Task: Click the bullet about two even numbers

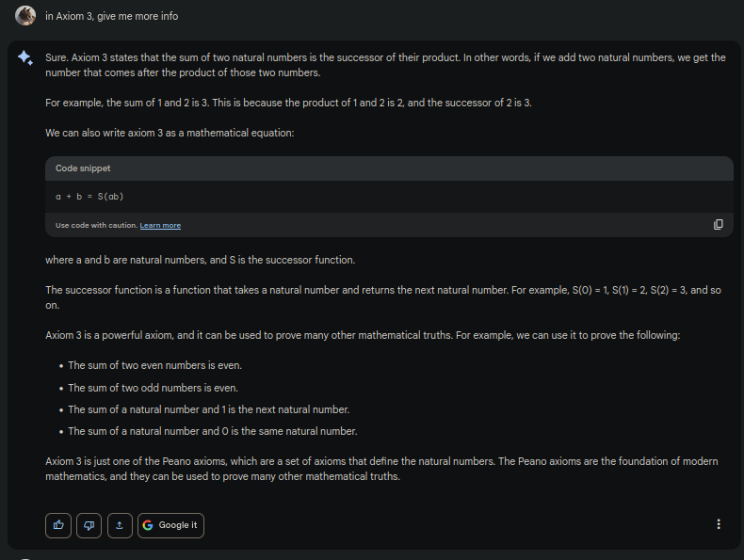Action: 154,365
